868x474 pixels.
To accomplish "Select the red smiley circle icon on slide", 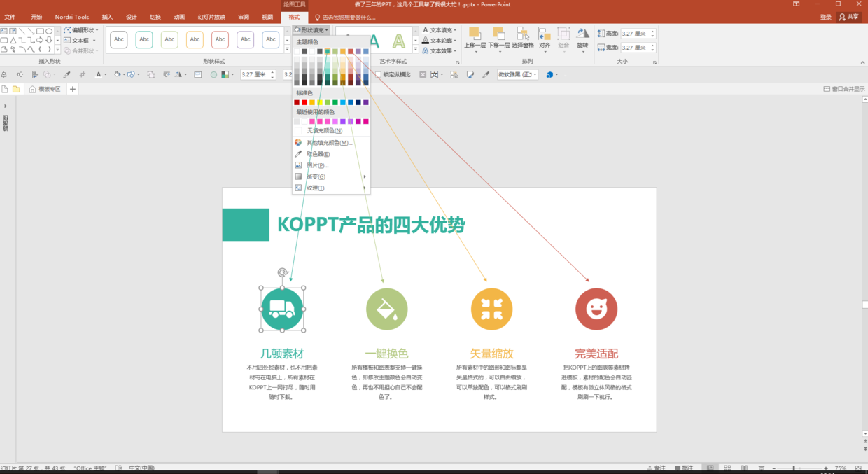I will pos(596,309).
